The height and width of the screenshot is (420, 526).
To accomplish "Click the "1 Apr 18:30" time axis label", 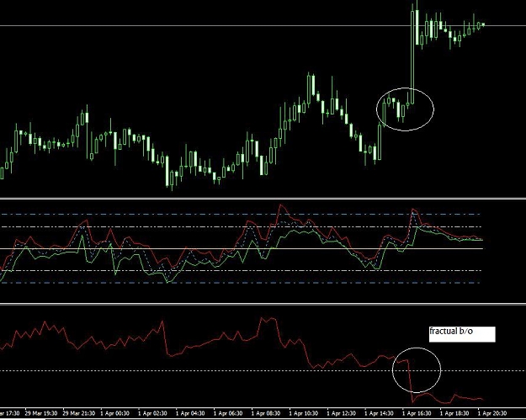I will click(x=454, y=413).
